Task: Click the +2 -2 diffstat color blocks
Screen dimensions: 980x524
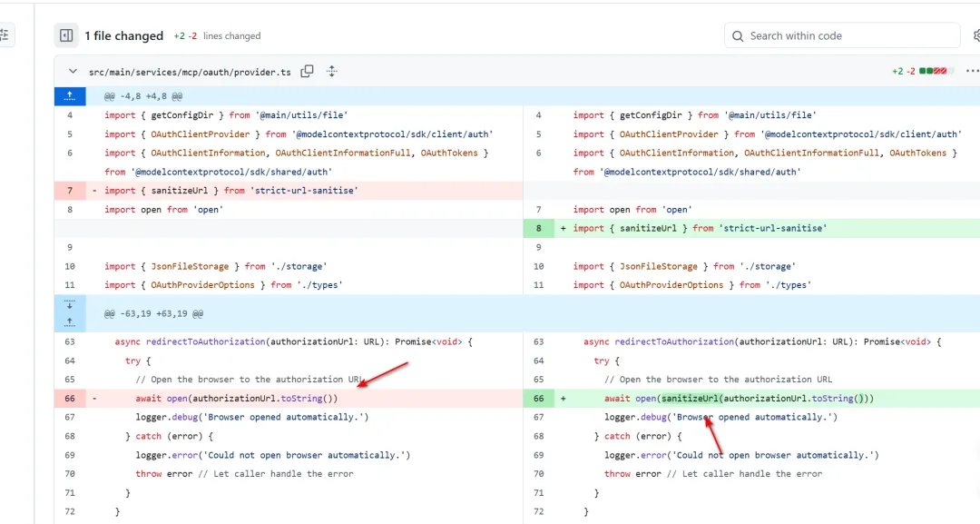Action: (934, 71)
